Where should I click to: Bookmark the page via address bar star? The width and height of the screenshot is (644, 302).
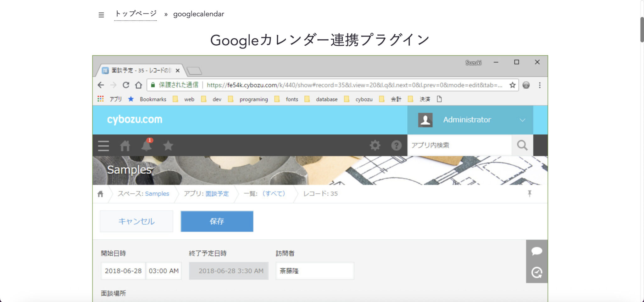coord(512,85)
